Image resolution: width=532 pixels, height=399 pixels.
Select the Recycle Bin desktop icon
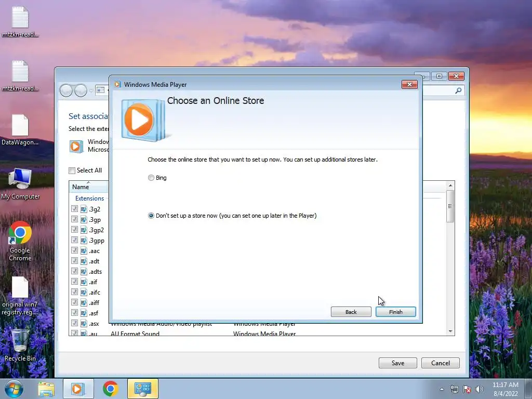click(x=20, y=345)
